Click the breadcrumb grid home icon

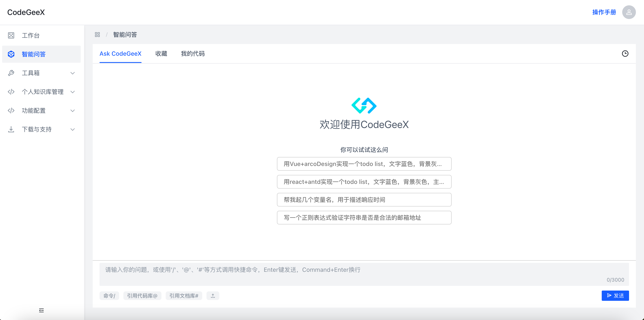pyautogui.click(x=97, y=35)
